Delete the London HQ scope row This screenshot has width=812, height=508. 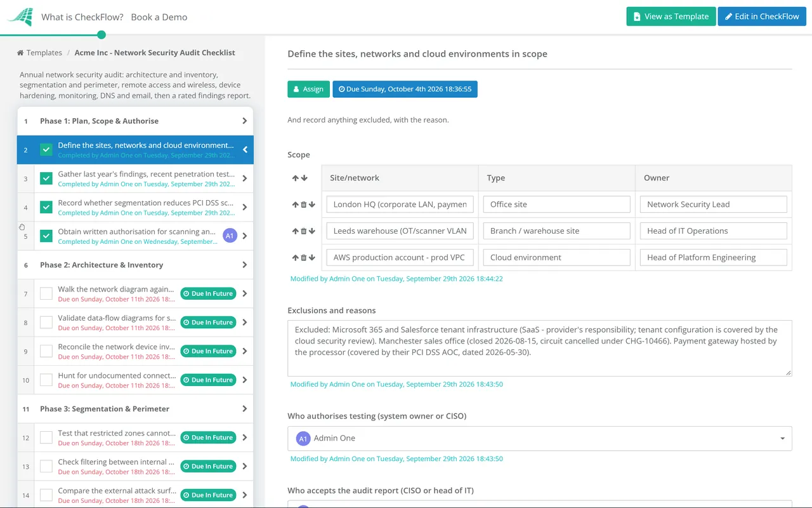tap(303, 204)
